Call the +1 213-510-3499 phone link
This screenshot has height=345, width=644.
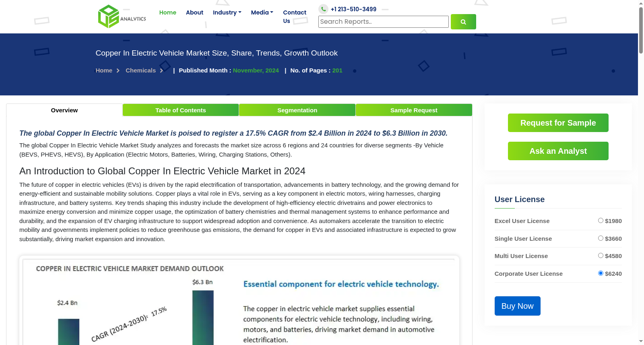353,9
